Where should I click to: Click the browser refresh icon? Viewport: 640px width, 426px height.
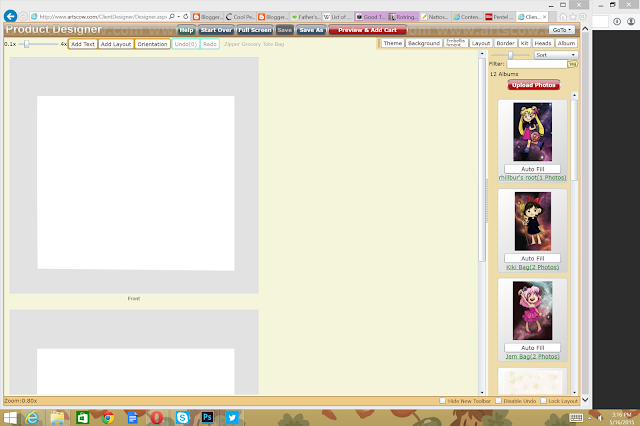coord(186,17)
